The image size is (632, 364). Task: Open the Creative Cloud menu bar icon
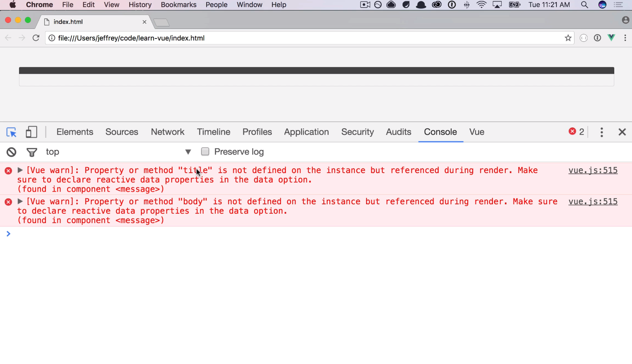point(437,5)
